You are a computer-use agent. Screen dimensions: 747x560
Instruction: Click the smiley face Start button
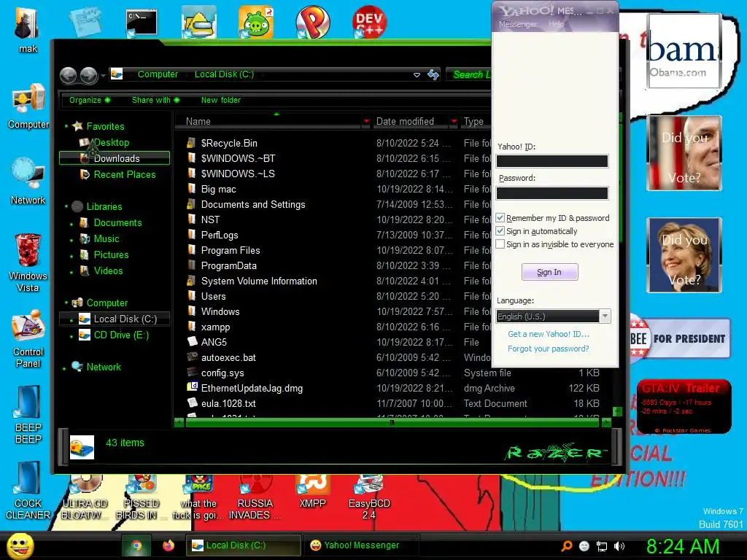20,545
